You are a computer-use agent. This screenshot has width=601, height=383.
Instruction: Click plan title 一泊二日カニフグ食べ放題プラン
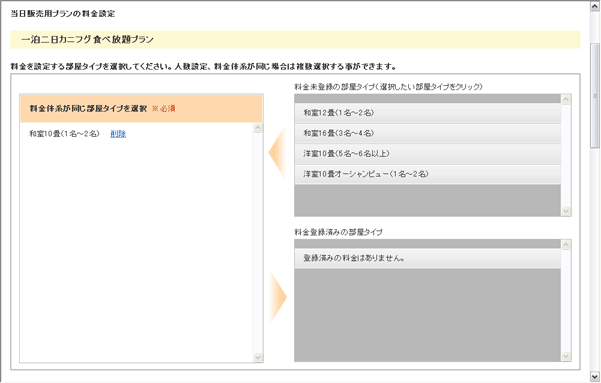87,39
